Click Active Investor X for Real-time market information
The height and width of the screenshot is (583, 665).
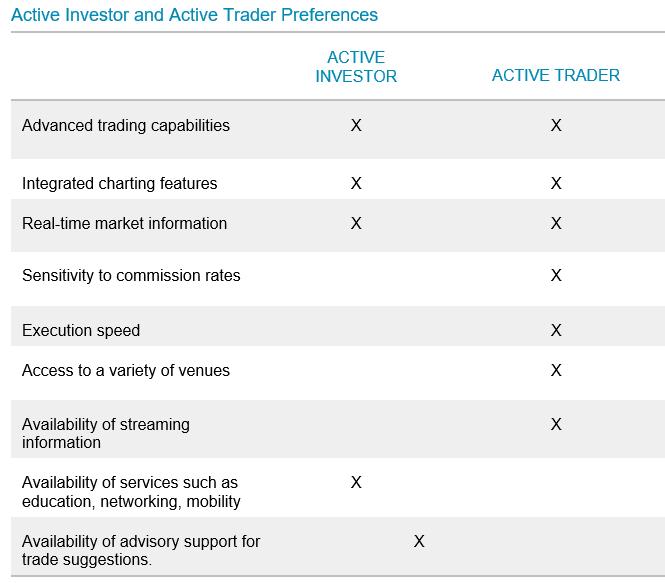tap(356, 224)
